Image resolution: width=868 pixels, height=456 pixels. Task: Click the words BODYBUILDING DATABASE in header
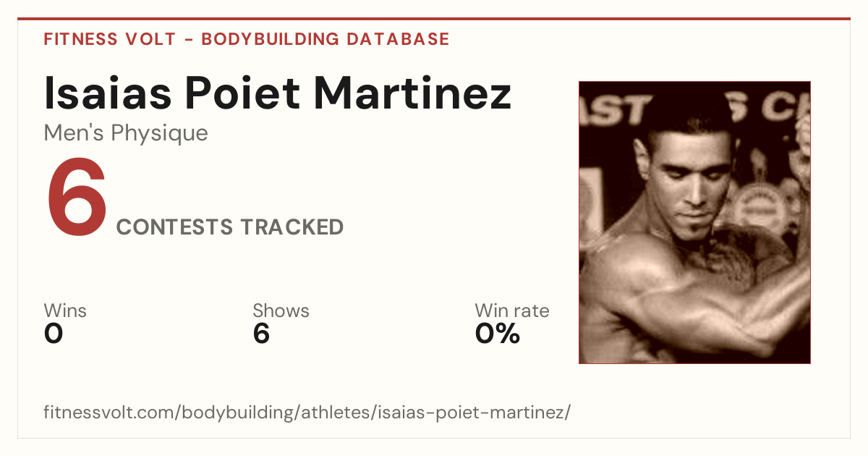coord(325,39)
